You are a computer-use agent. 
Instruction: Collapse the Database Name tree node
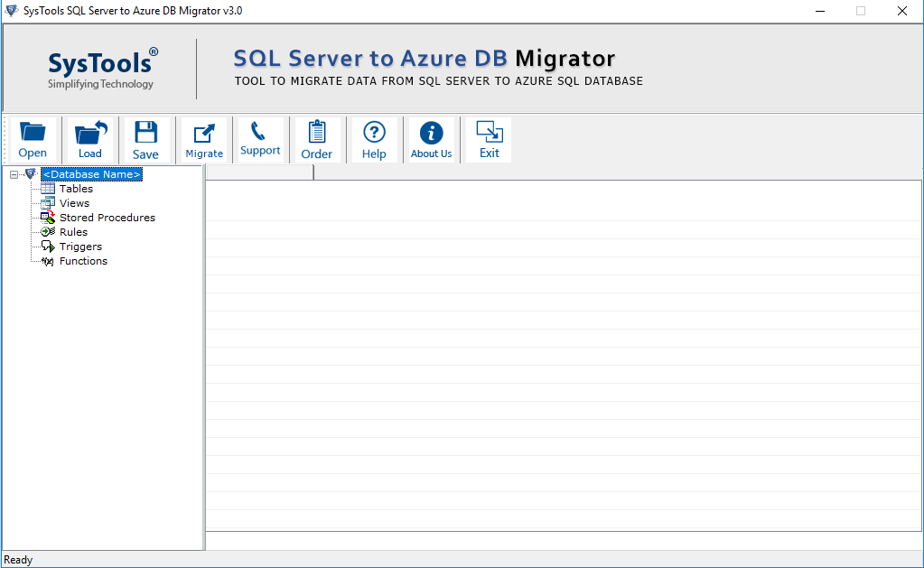point(14,174)
